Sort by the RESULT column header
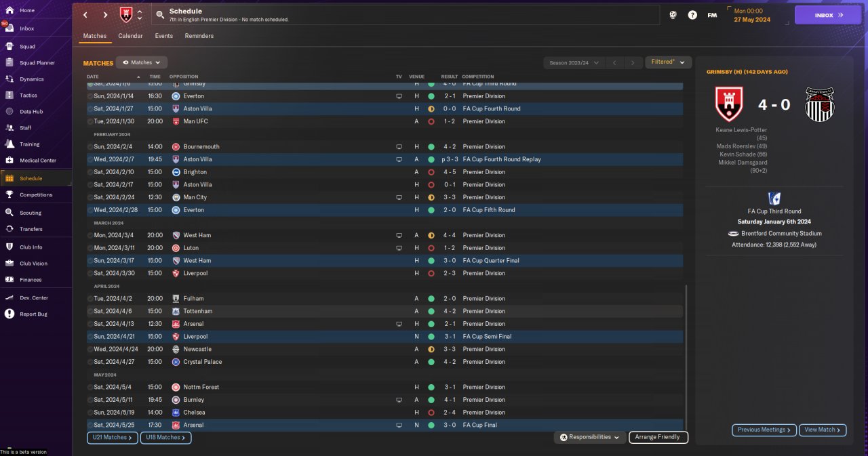 pyautogui.click(x=450, y=77)
